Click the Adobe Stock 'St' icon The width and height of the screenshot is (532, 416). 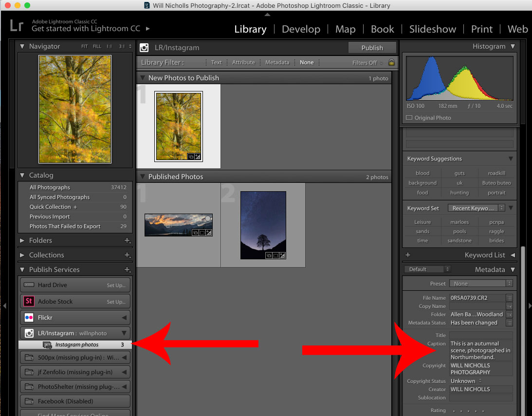(x=30, y=301)
